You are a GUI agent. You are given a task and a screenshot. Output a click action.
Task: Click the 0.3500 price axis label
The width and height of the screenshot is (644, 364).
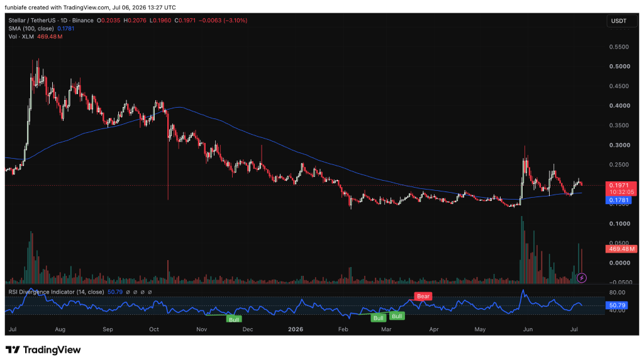point(619,125)
